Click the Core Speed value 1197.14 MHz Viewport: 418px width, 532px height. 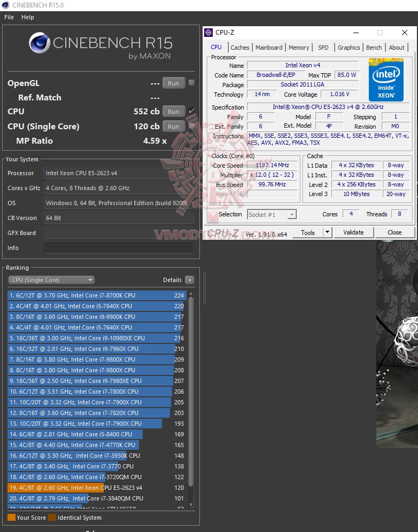(272, 165)
